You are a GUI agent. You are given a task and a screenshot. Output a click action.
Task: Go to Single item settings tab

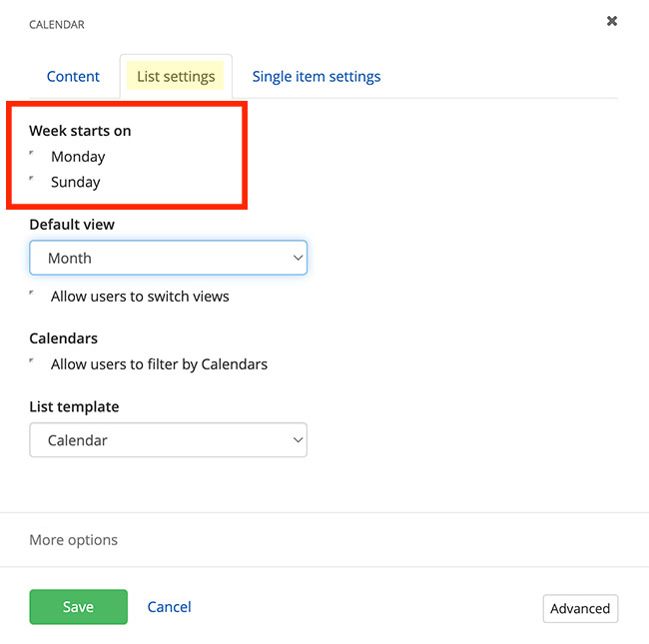click(316, 77)
